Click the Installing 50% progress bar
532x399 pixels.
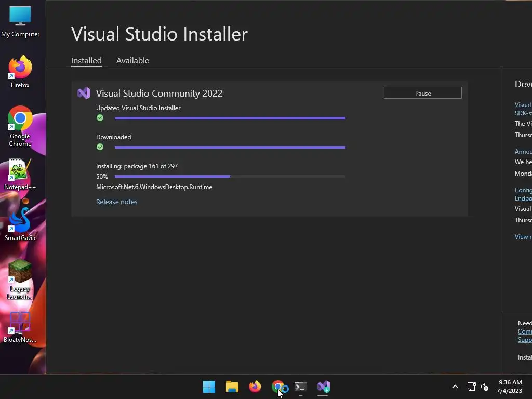tap(230, 177)
